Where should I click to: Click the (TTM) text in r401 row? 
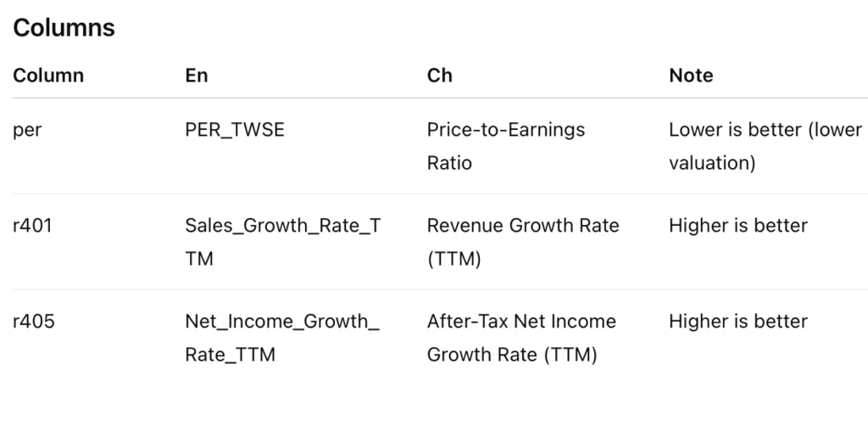click(x=453, y=259)
